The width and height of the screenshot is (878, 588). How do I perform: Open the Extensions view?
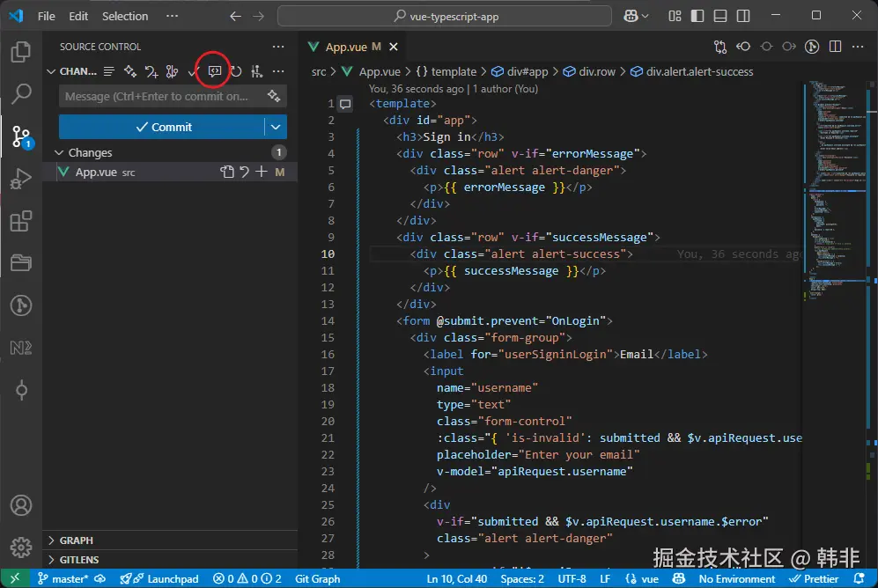(21, 222)
